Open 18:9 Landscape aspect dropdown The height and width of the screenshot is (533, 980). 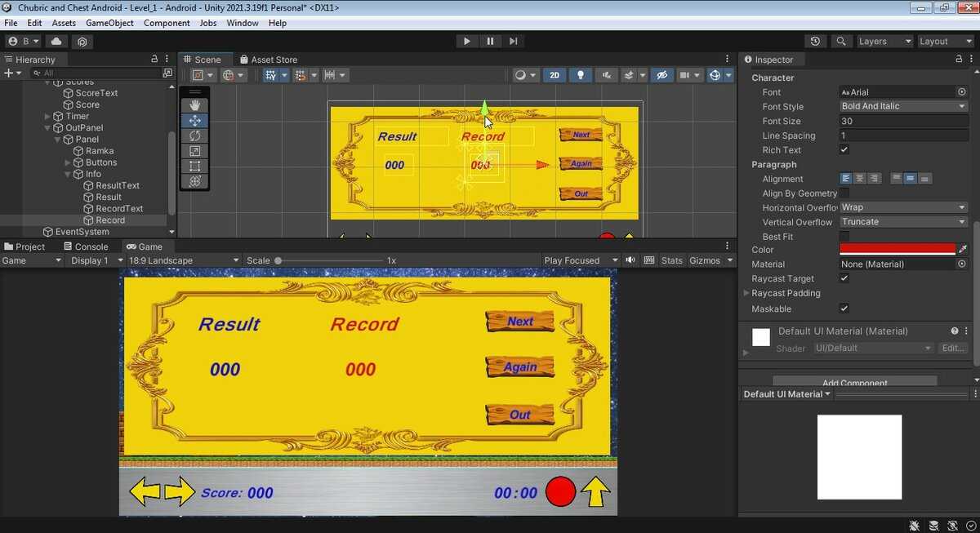(184, 260)
